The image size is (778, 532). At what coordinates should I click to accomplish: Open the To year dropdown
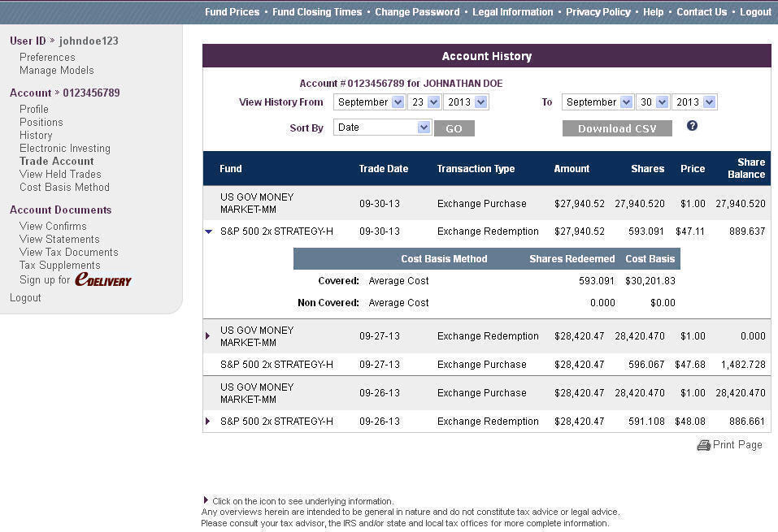[x=694, y=102]
